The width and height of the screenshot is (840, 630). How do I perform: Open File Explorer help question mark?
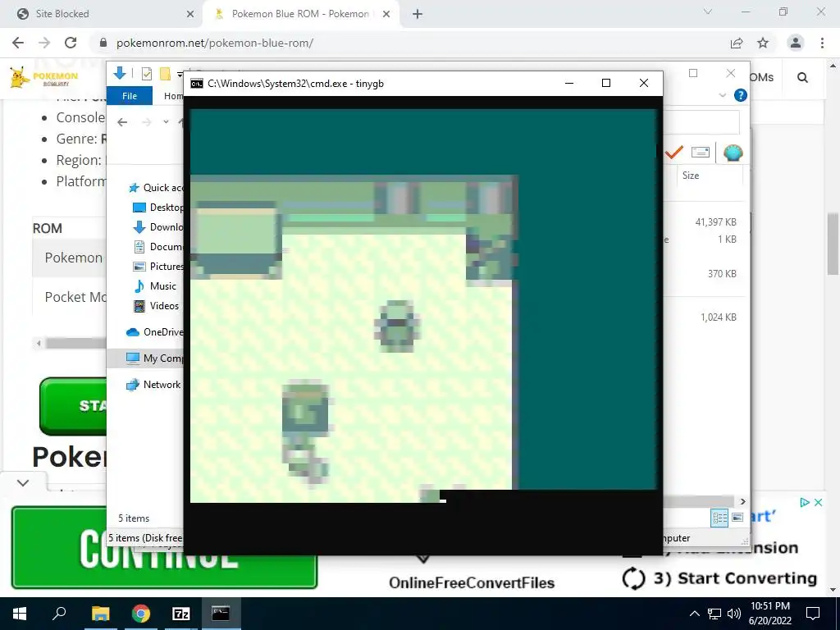click(x=741, y=95)
